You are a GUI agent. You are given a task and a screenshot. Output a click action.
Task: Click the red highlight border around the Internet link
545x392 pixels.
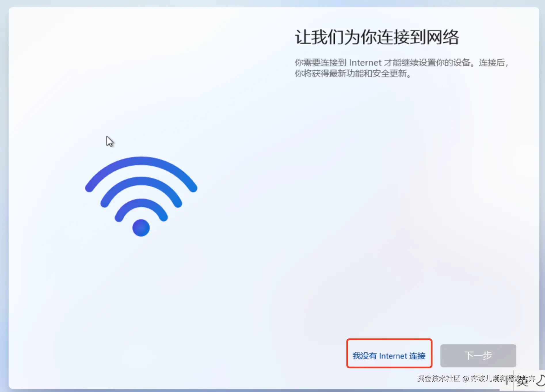[389, 340]
